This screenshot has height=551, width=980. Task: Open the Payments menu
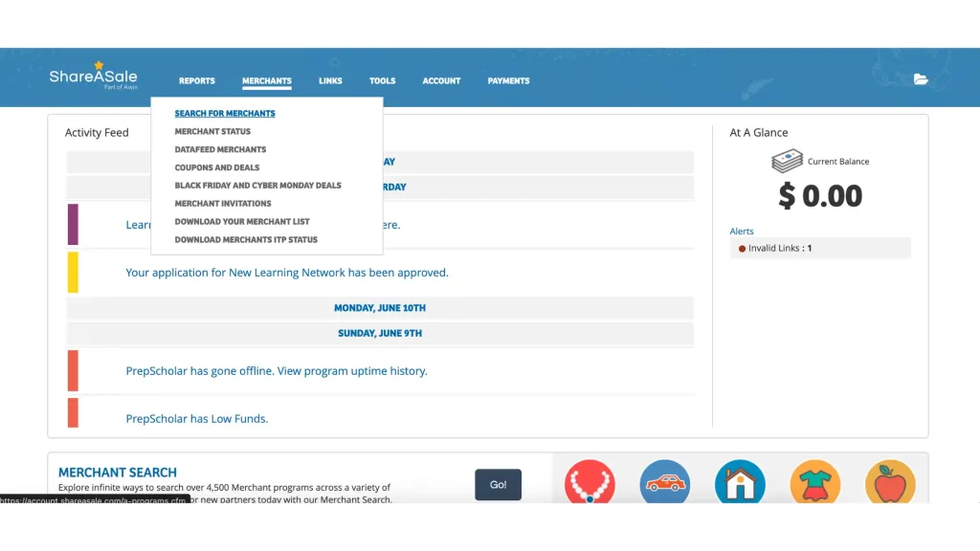click(x=509, y=80)
